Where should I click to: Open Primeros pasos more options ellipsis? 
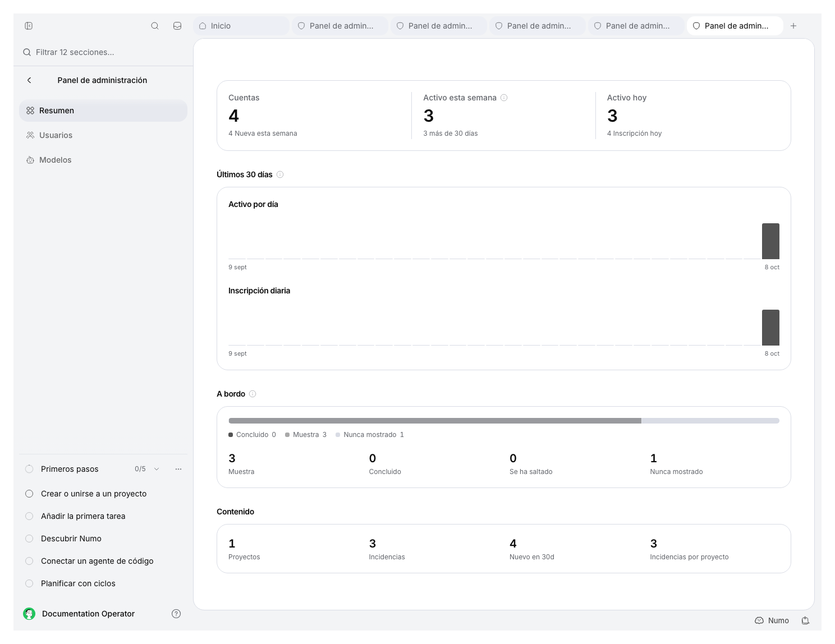click(178, 469)
